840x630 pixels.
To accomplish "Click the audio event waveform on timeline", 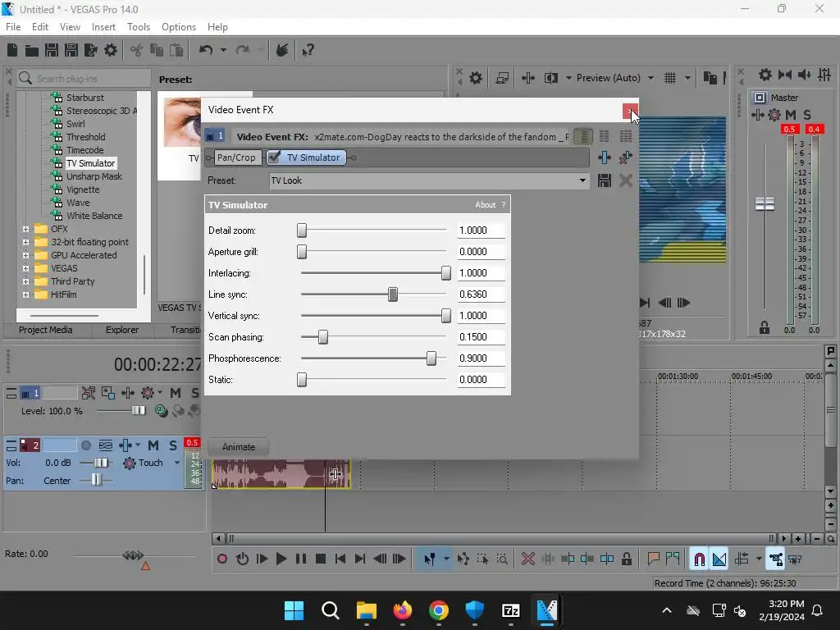I will point(281,474).
